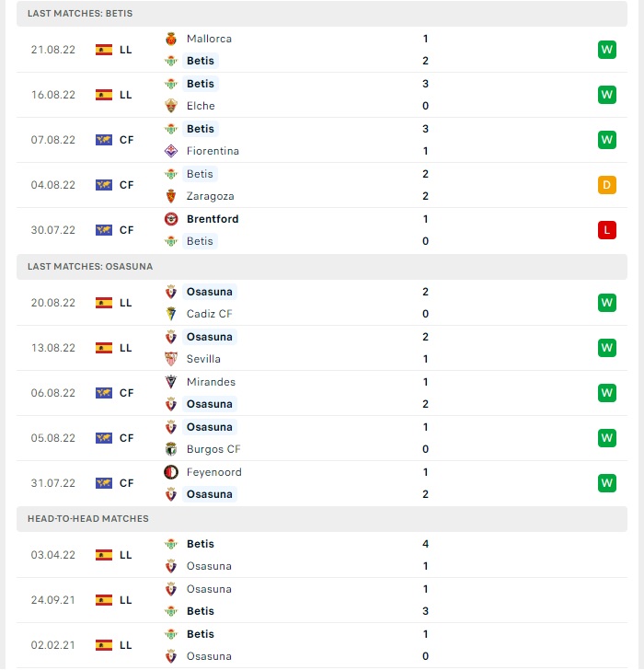Click the Burgos CF crest icon
The image size is (644, 670).
coord(171,449)
